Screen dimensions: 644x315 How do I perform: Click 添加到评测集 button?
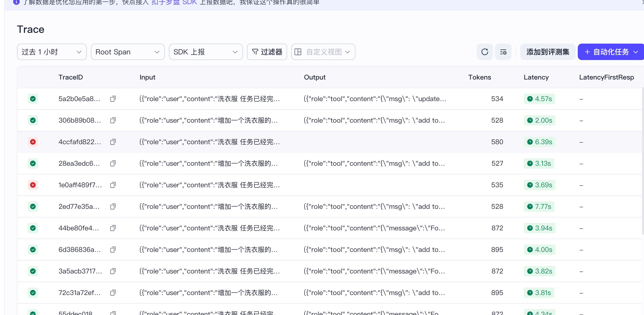point(547,52)
